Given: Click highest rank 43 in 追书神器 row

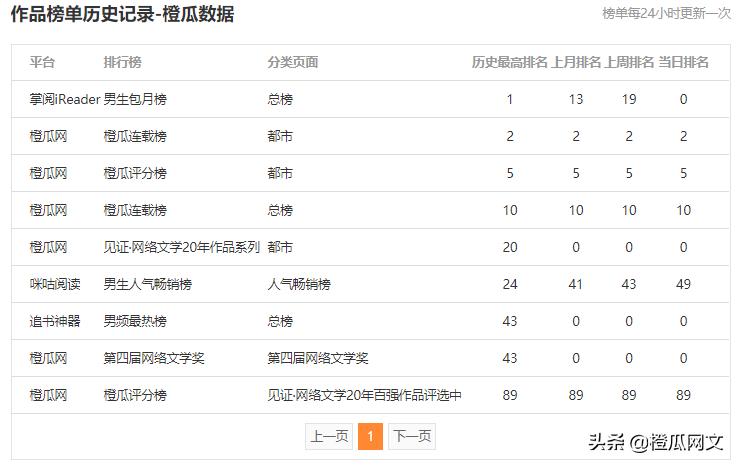Looking at the screenshot, I should (510, 321).
